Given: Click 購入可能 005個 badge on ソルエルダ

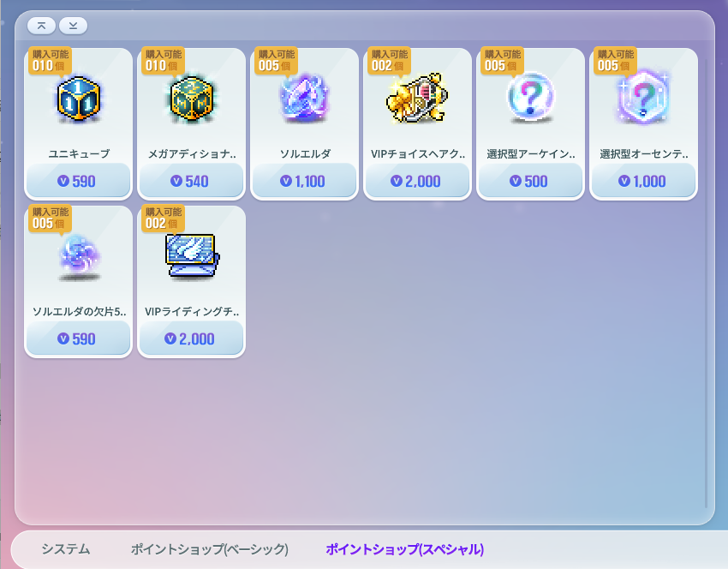Looking at the screenshot, I should point(277,60).
